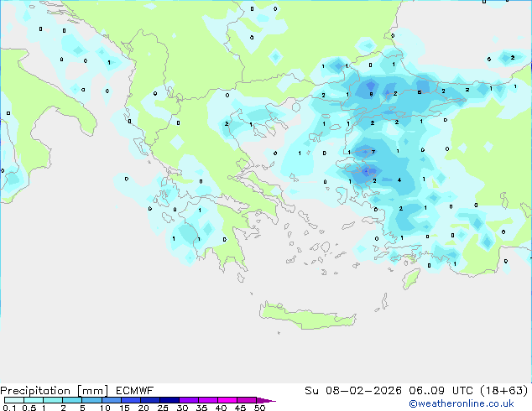Screen dimensions: 532x411
Task: Click the legend label '35'
Action: point(201,408)
